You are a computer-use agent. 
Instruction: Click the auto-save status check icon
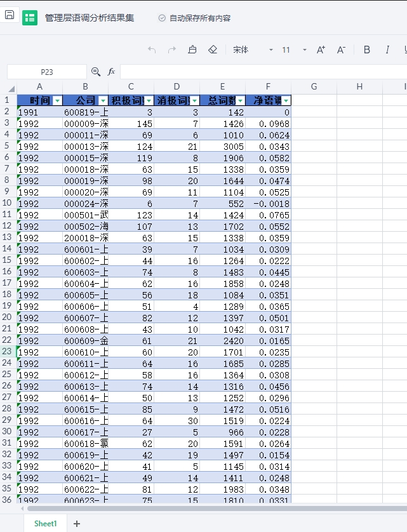pyautogui.click(x=162, y=18)
